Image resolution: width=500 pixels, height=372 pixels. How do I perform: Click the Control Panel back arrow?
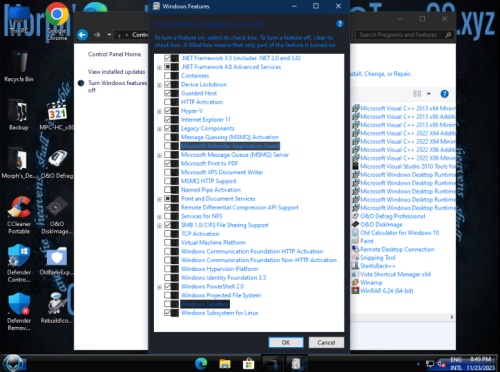point(82,35)
